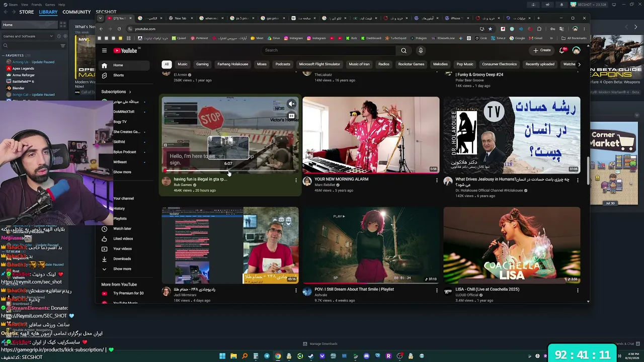Click the YouTube search magnifier button
The width and height of the screenshot is (644, 362).
click(404, 50)
